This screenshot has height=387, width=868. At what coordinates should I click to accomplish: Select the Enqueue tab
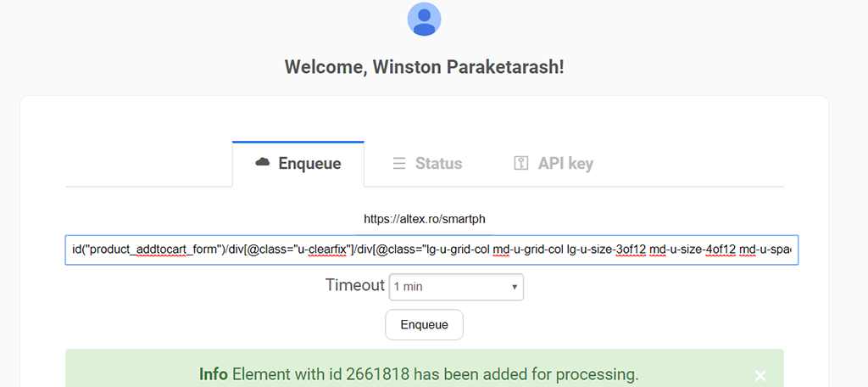[x=298, y=164]
